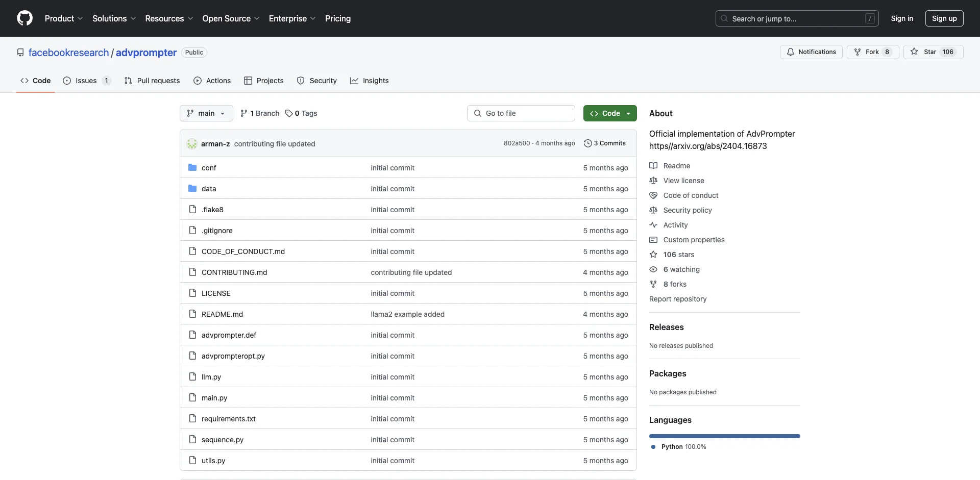
Task: Click the fork count 8 badge
Action: [887, 52]
